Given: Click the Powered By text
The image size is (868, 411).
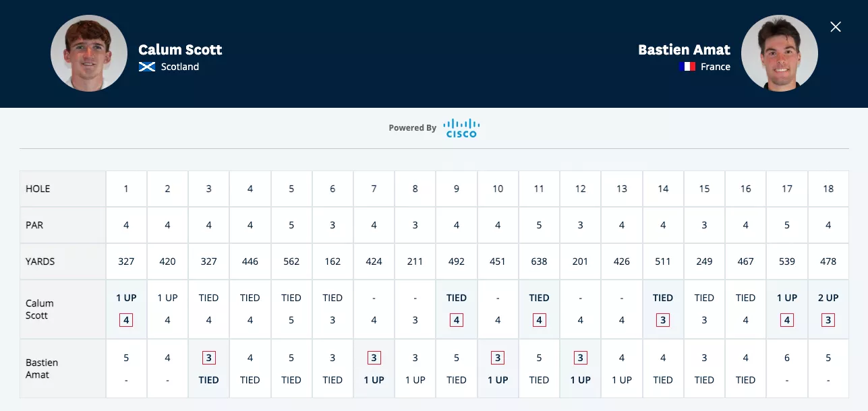Looking at the screenshot, I should 412,128.
